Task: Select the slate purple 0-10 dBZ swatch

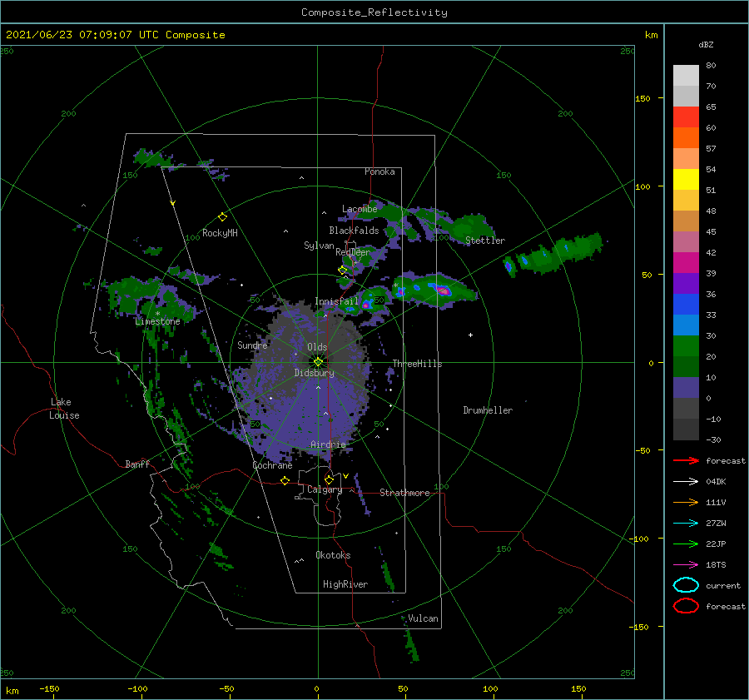Action: coord(686,388)
